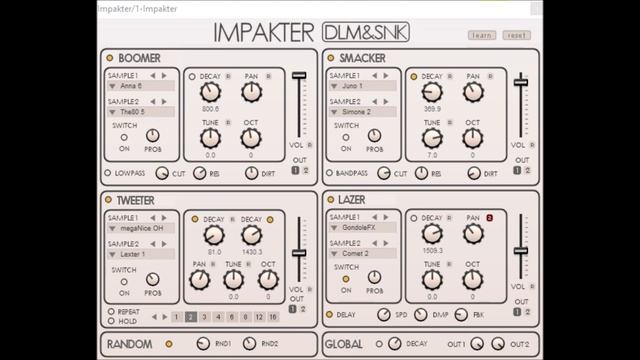Click Boomer PROB knob
640x360 pixels.
click(x=153, y=136)
